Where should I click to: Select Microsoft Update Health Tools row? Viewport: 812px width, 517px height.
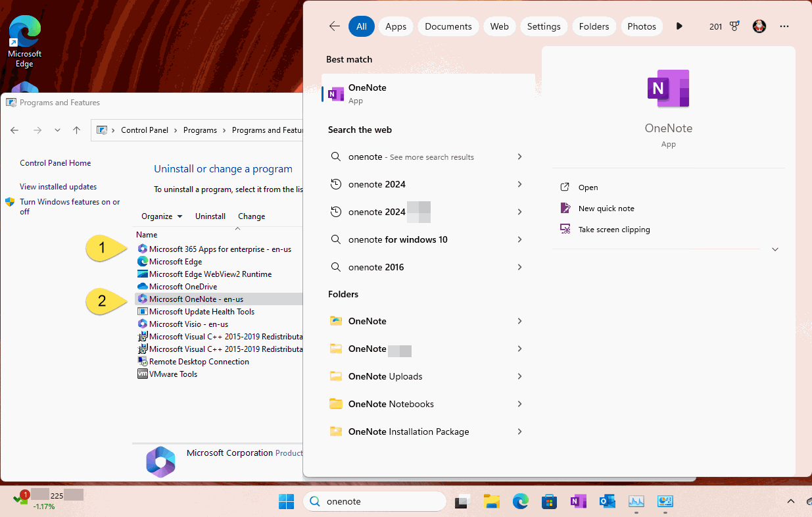218,311
